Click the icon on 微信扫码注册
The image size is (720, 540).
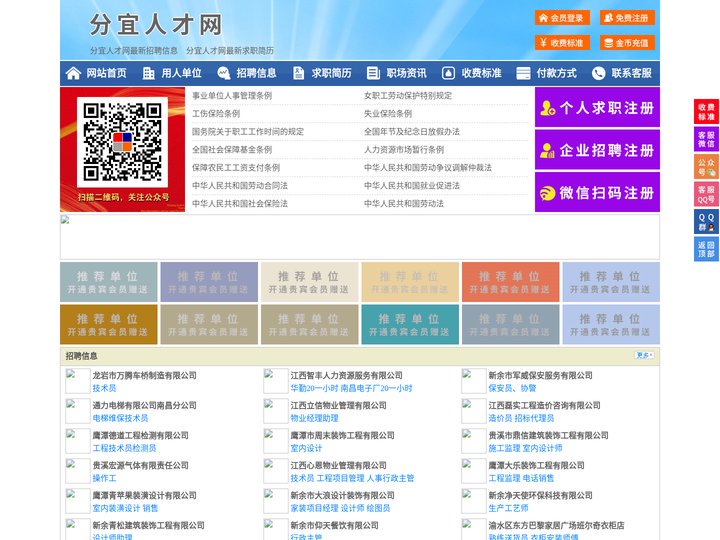(x=547, y=193)
